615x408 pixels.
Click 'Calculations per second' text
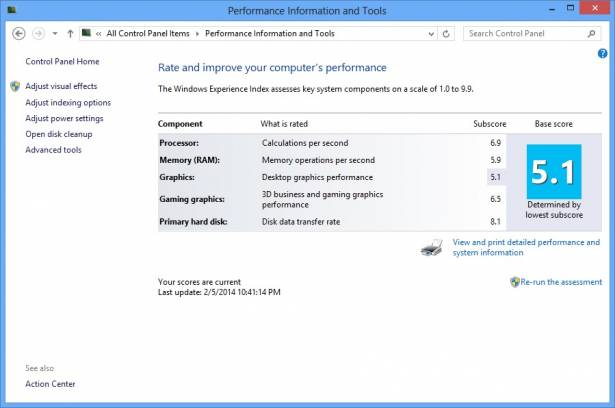click(x=305, y=143)
